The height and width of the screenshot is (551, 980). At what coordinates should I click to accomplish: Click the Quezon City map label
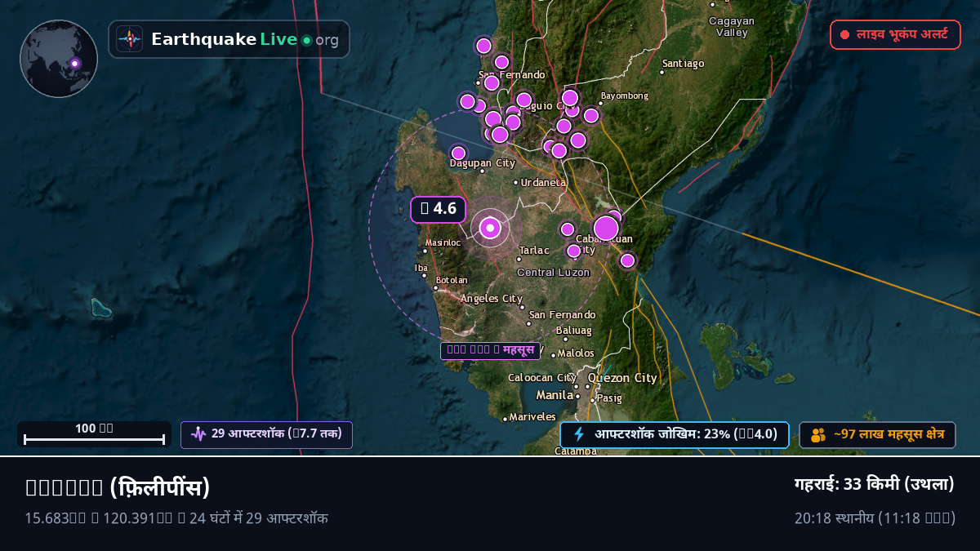click(622, 378)
